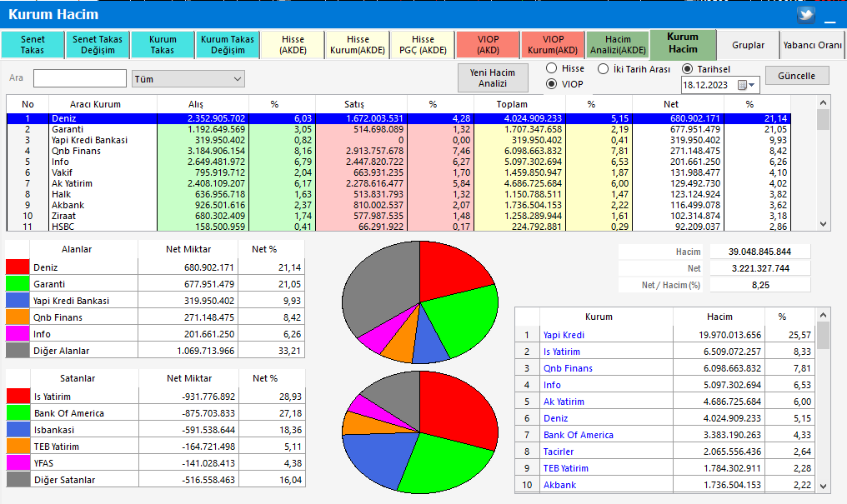This screenshot has width=847, height=504.
Task: Select the Halk row in the main table
Action: [x=398, y=194]
